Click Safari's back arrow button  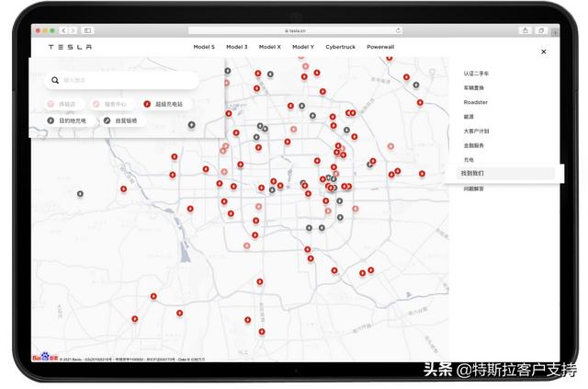click(x=63, y=30)
